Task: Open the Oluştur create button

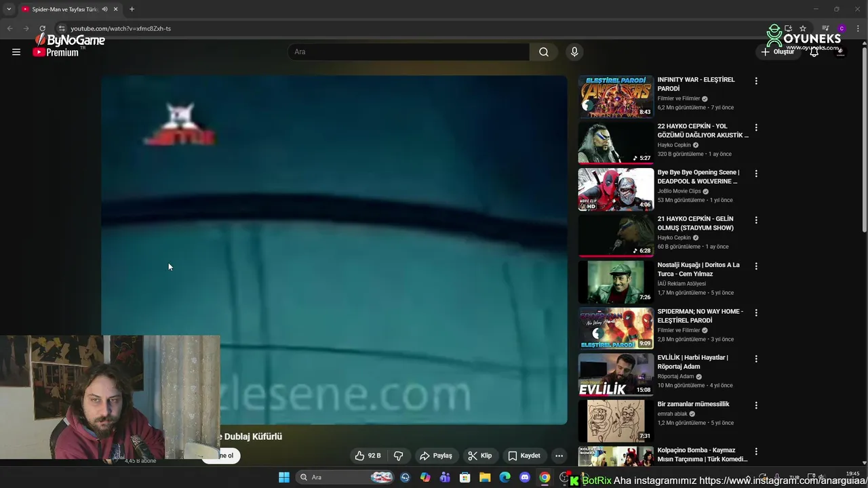Action: [777, 52]
